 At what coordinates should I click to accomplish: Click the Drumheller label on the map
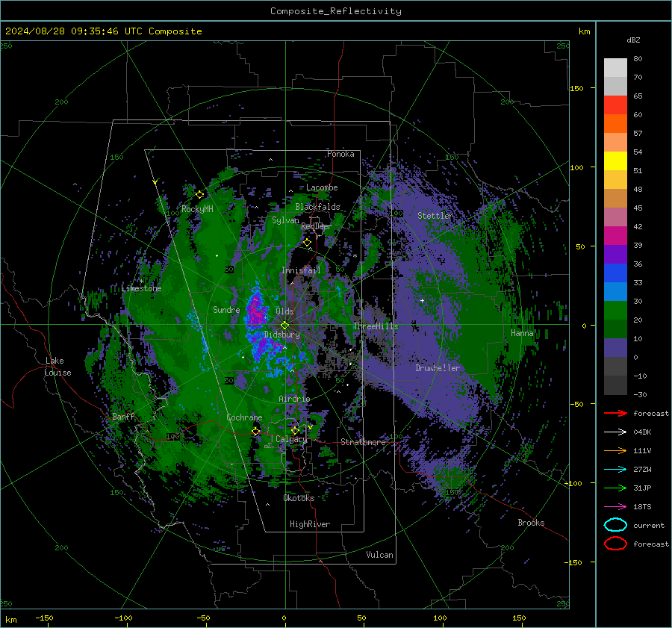pos(438,368)
